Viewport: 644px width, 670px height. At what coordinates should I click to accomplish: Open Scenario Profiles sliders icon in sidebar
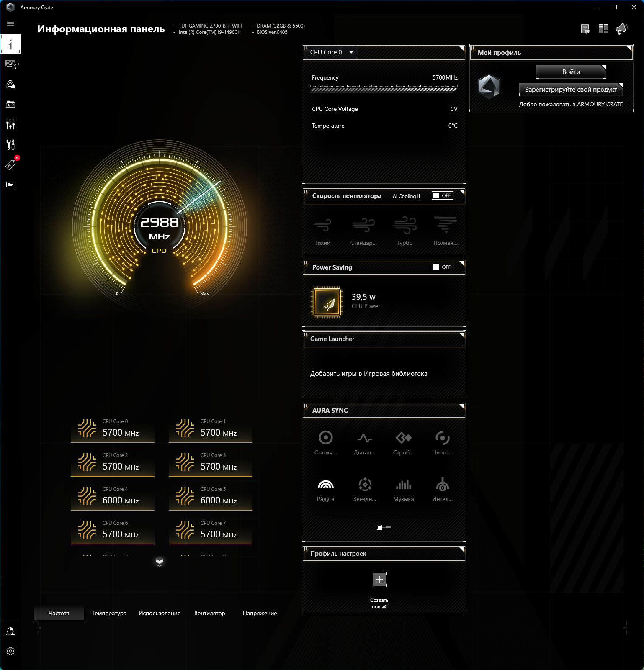(x=10, y=124)
